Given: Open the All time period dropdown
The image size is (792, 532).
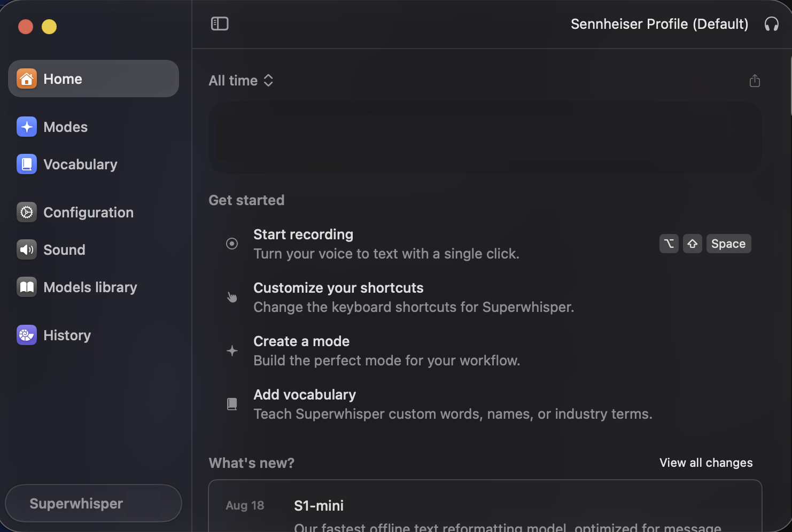Looking at the screenshot, I should coord(241,81).
